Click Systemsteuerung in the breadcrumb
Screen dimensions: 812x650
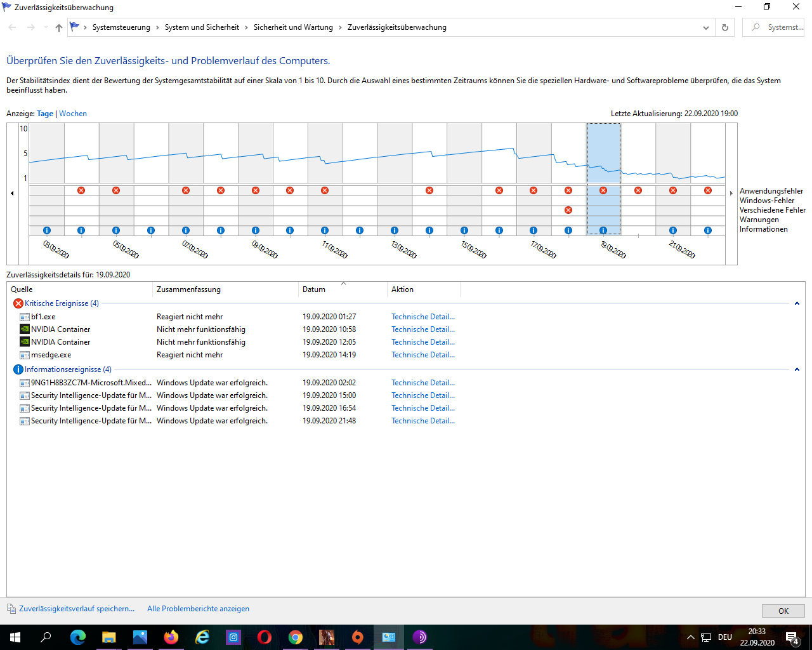121,27
